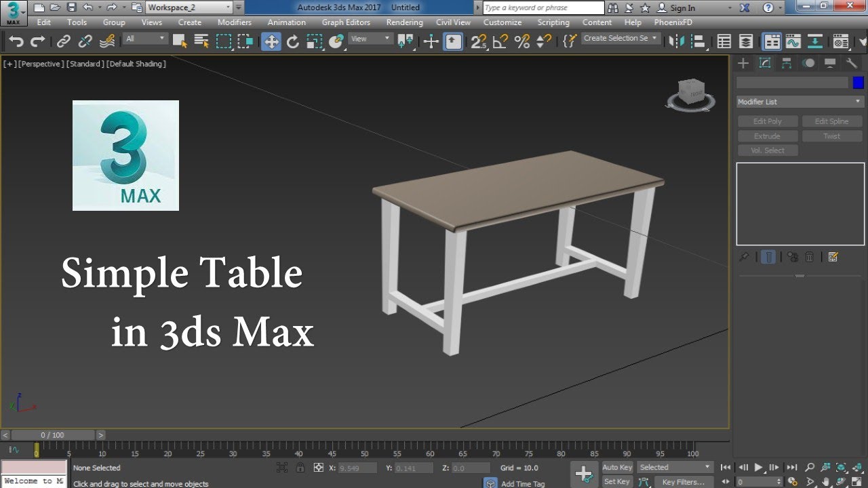Image resolution: width=868 pixels, height=488 pixels.
Task: Switch to Hierarchy command panel tab
Action: [787, 63]
